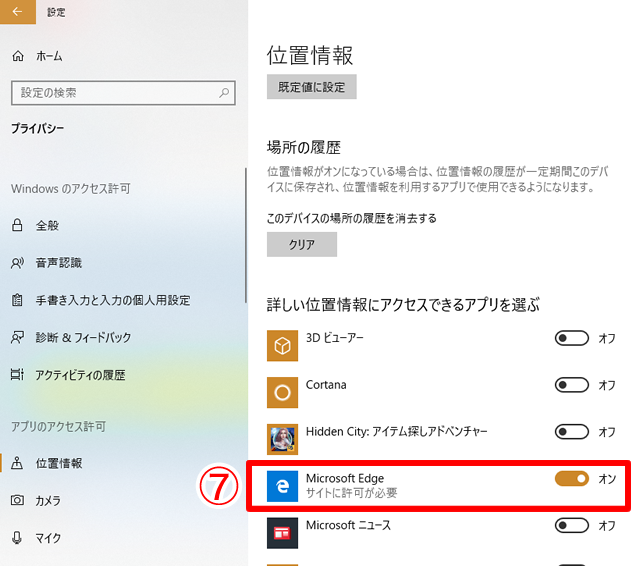640x566 pixels.
Task: Click the Microsoft ニュース app name
Action: coord(348,525)
